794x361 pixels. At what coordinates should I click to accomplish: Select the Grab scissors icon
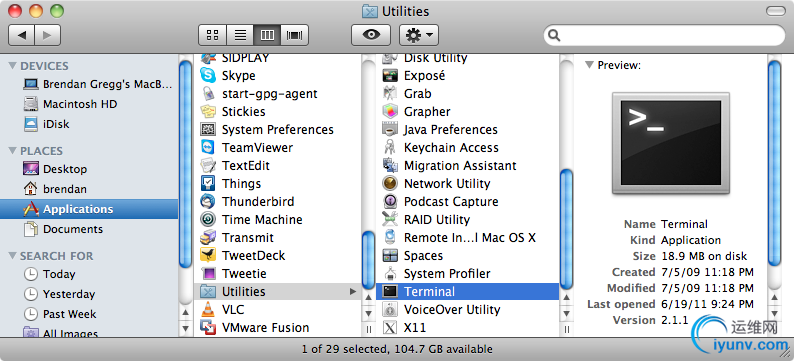pos(390,94)
